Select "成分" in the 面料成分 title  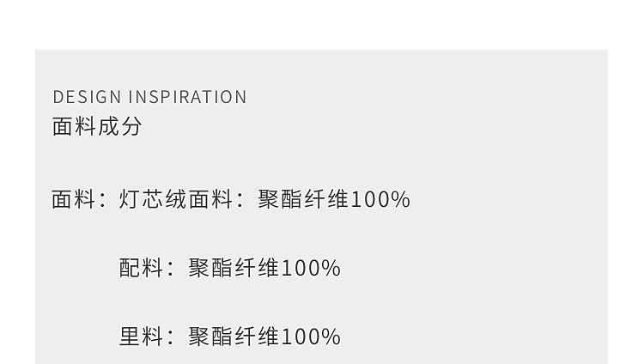[x=120, y=127]
